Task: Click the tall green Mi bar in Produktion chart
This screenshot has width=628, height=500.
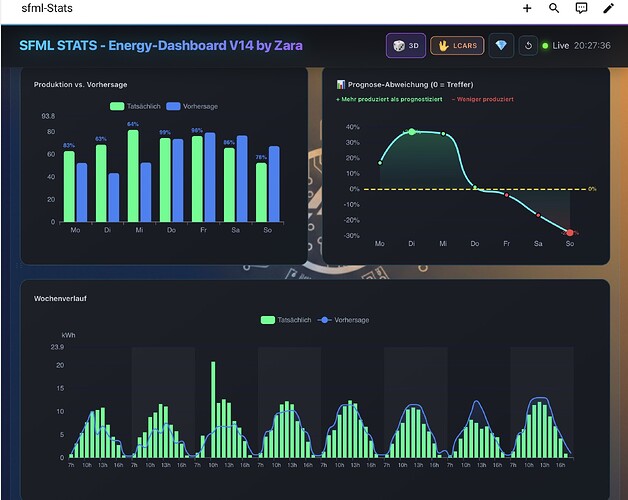Action: pos(133,176)
